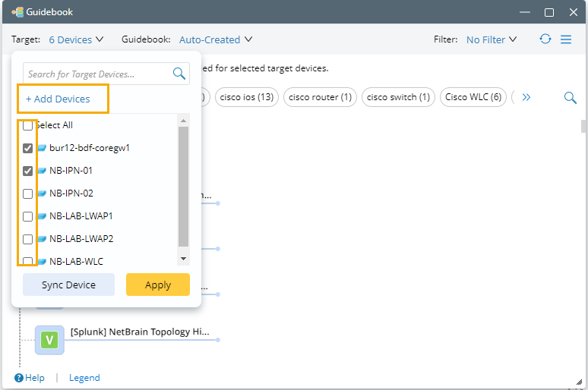Click the Help question mark icon
This screenshot has width=588, height=390.
click(18, 378)
